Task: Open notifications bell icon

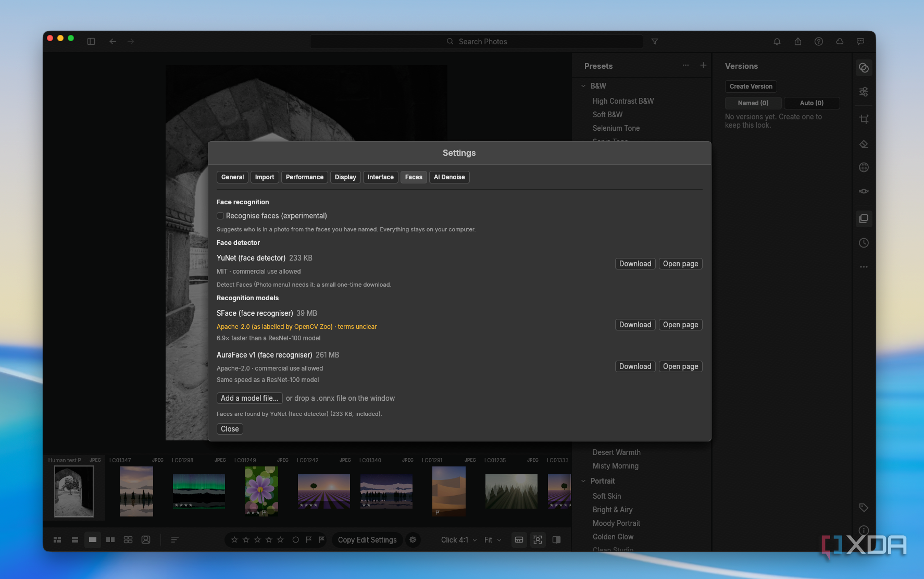Action: point(777,41)
